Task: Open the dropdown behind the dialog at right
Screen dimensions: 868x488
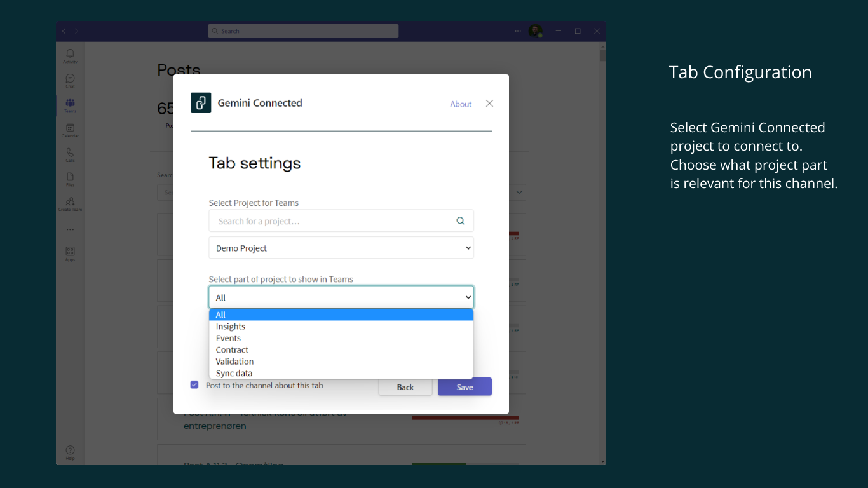Action: point(519,192)
